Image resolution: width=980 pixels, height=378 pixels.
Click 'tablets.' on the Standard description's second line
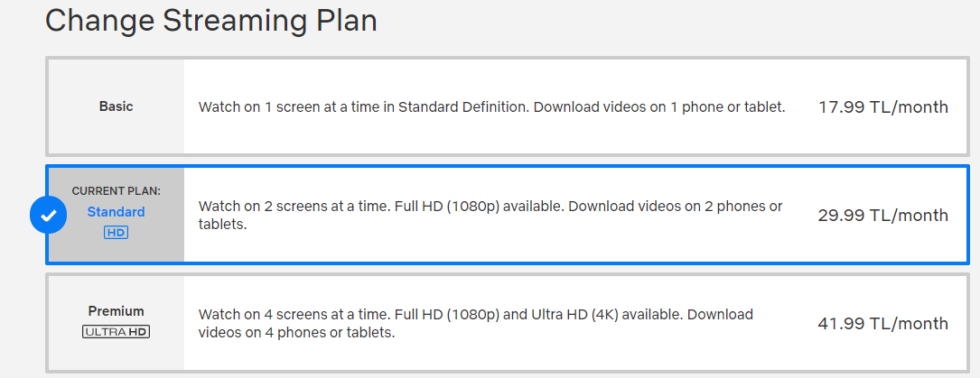pyautogui.click(x=223, y=225)
